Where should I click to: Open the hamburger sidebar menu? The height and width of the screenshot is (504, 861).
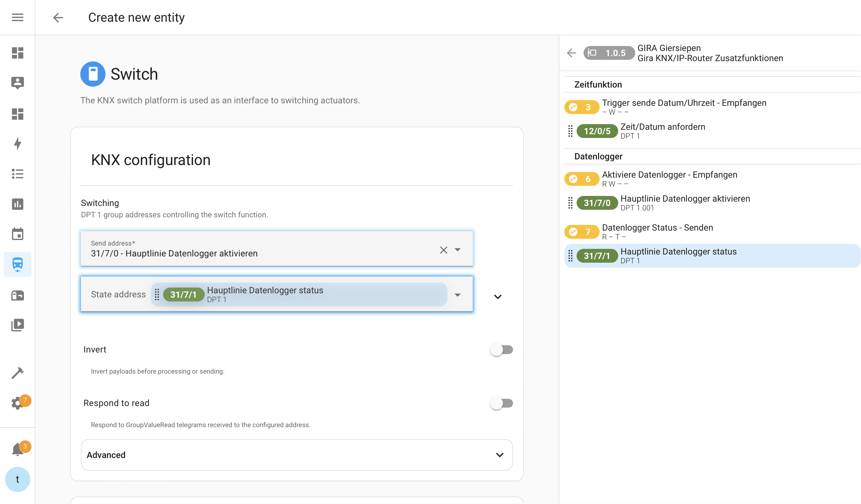coord(17,17)
